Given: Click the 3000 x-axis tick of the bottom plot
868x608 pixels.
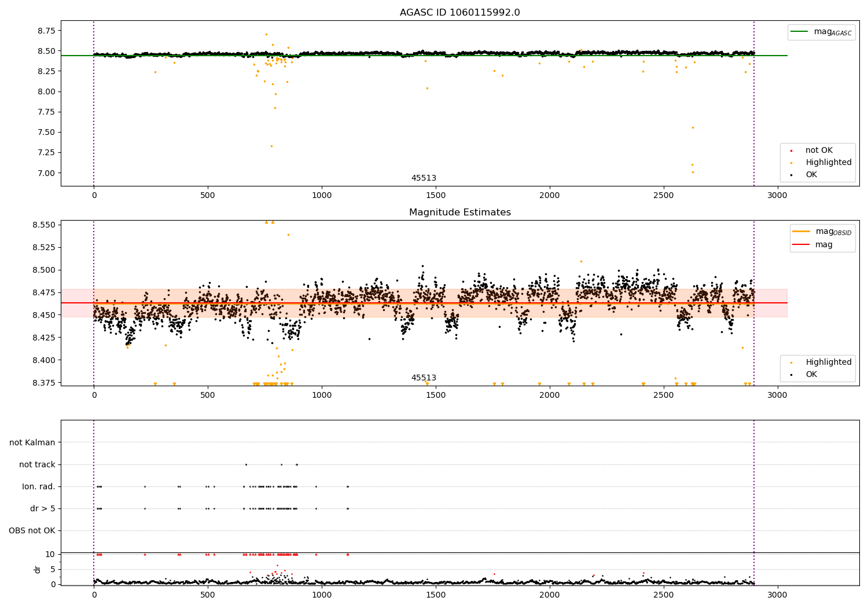Looking at the screenshot, I should tap(777, 595).
